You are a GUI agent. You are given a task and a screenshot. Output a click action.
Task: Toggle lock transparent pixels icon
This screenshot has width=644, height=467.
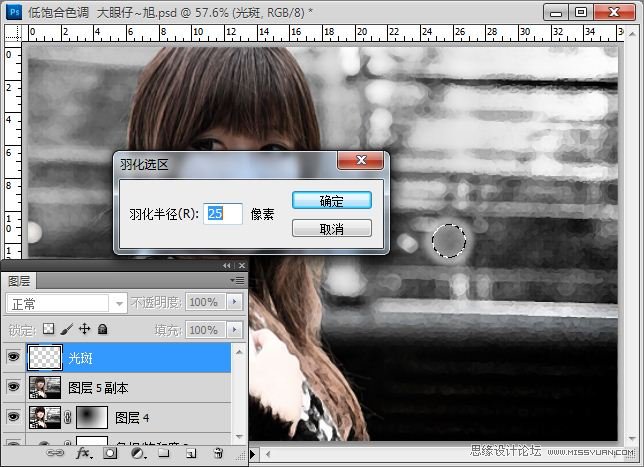[48, 329]
